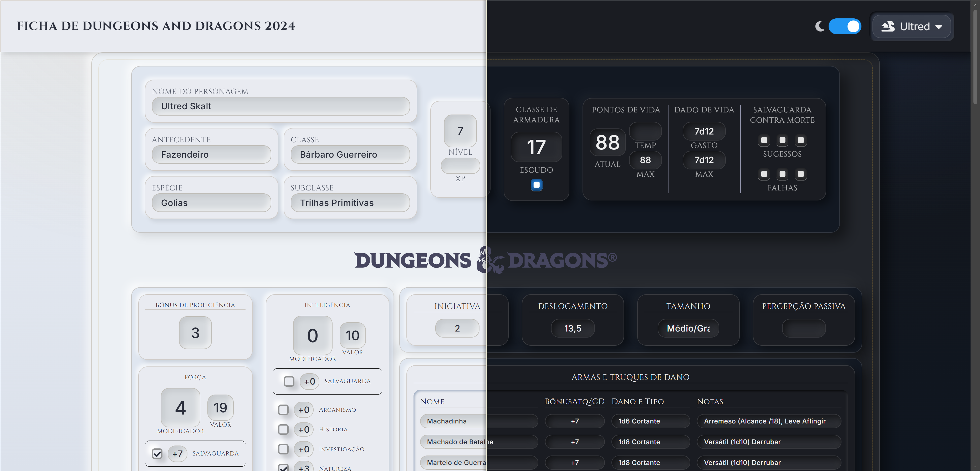Image resolution: width=980 pixels, height=471 pixels.
Task: Click the Nome do Personagem field
Action: click(281, 106)
